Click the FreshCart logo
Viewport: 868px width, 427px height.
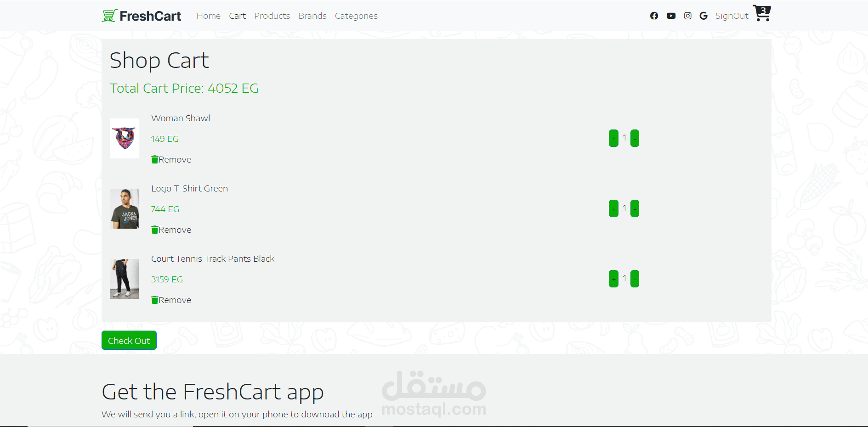pyautogui.click(x=142, y=16)
